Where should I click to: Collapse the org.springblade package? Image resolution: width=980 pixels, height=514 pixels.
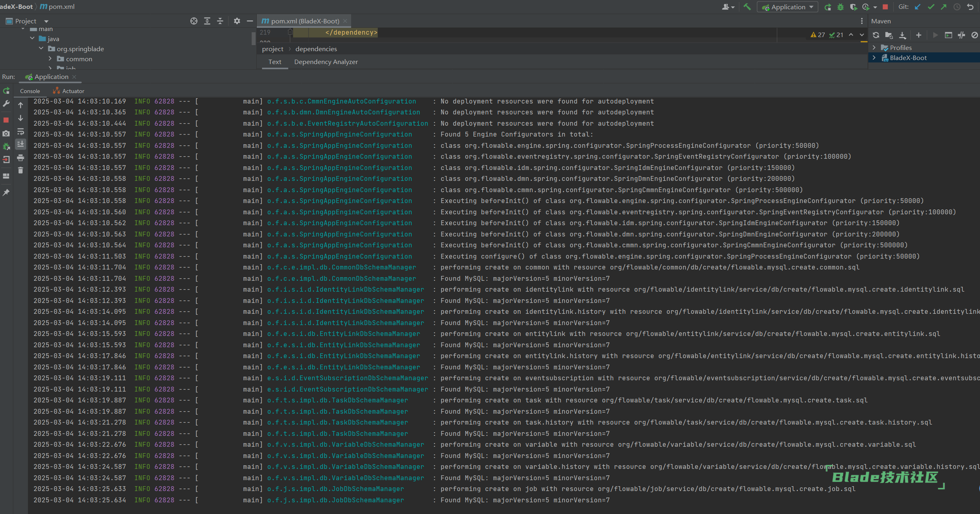coord(41,48)
